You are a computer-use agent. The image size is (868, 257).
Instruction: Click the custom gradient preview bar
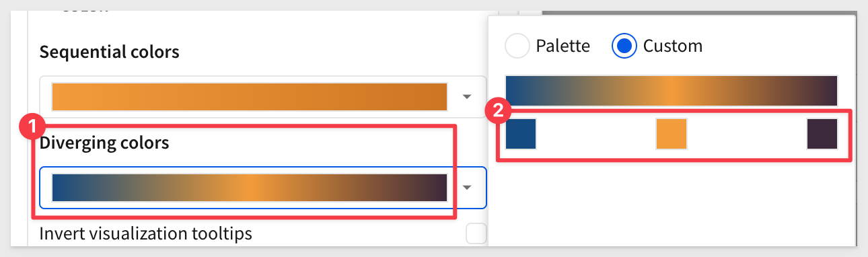672,91
